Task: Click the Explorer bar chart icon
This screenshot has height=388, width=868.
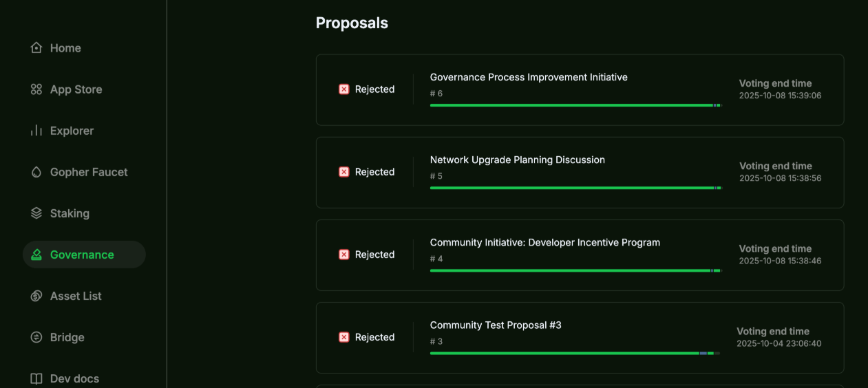Action: click(x=36, y=131)
